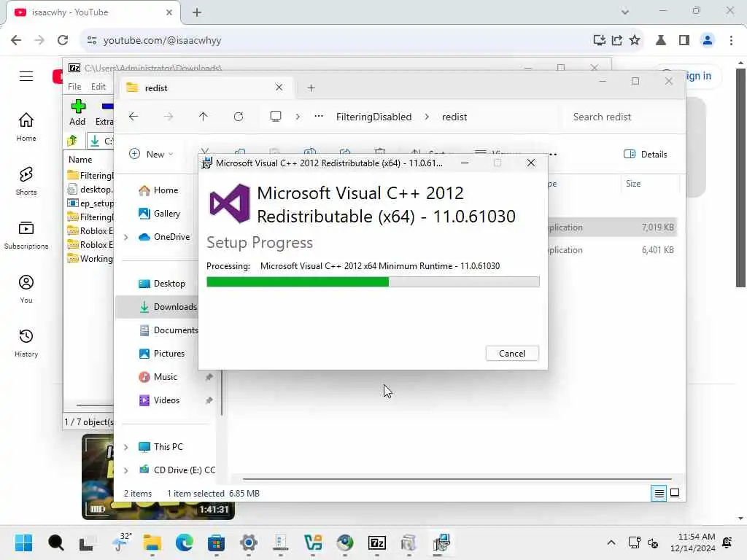Sort by the Size column header
The width and height of the screenshot is (747, 560).
click(633, 183)
